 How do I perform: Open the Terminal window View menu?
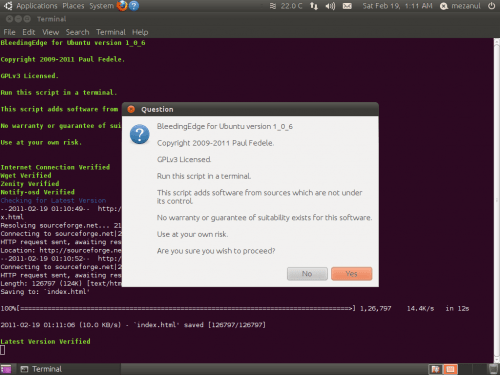coord(50,32)
